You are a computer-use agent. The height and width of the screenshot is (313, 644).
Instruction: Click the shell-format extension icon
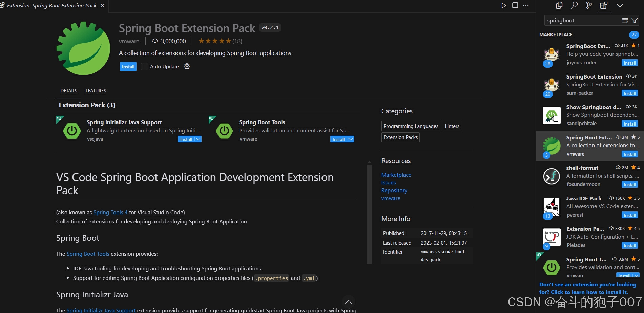(552, 176)
